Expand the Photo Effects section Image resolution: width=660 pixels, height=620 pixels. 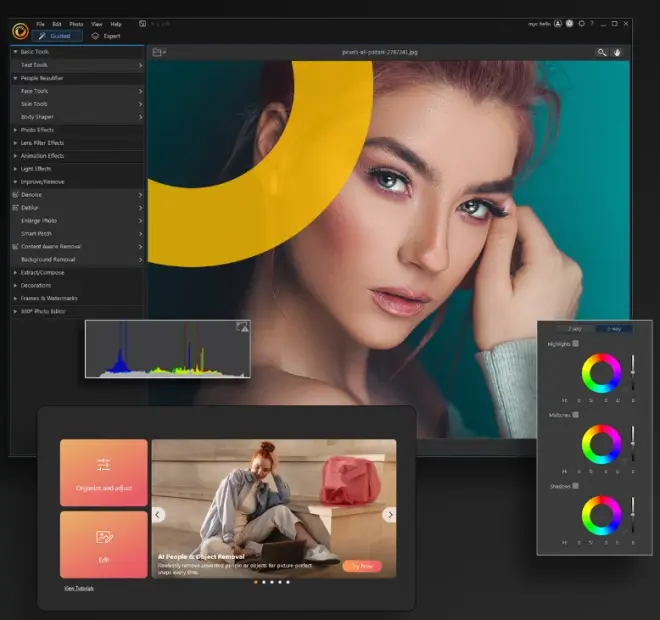[x=38, y=130]
